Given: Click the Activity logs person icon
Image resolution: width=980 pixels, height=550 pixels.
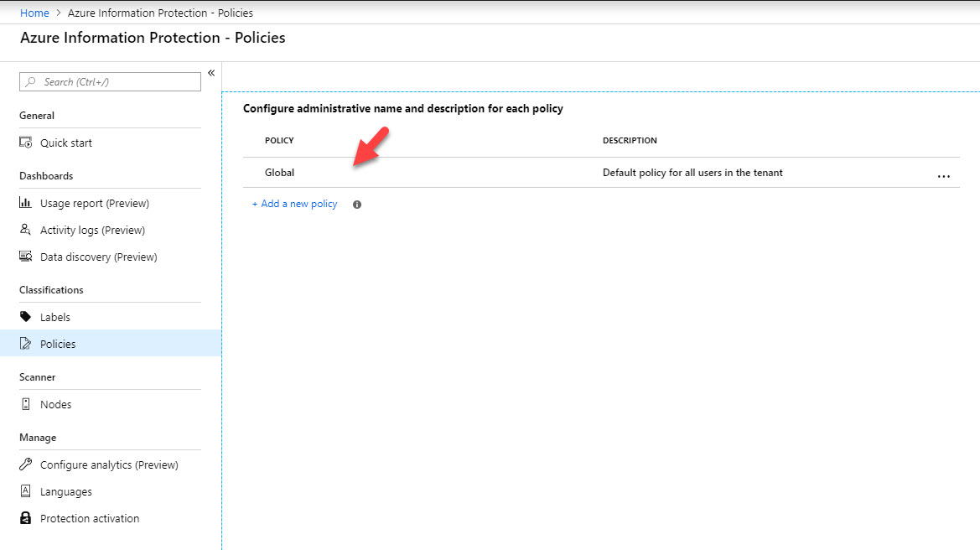Looking at the screenshot, I should 26,230.
